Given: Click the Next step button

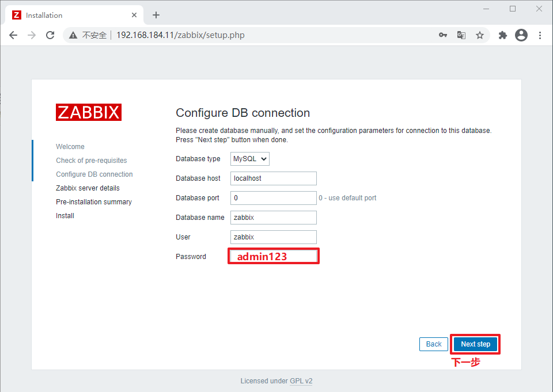Looking at the screenshot, I should [475, 344].
